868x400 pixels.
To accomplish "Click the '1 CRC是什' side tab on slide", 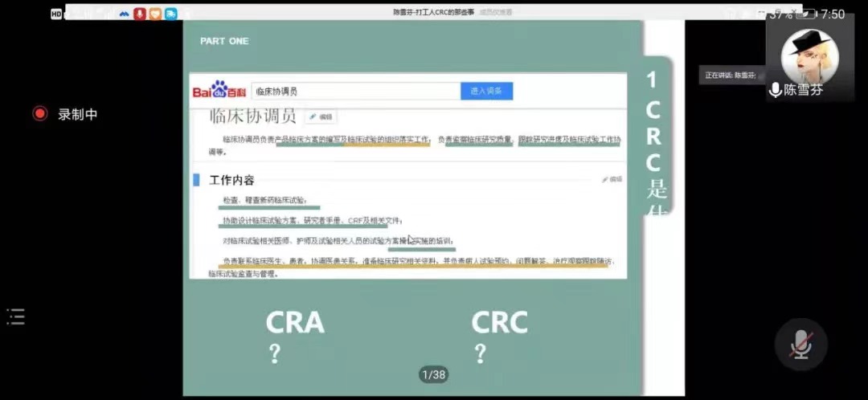I will (656, 137).
